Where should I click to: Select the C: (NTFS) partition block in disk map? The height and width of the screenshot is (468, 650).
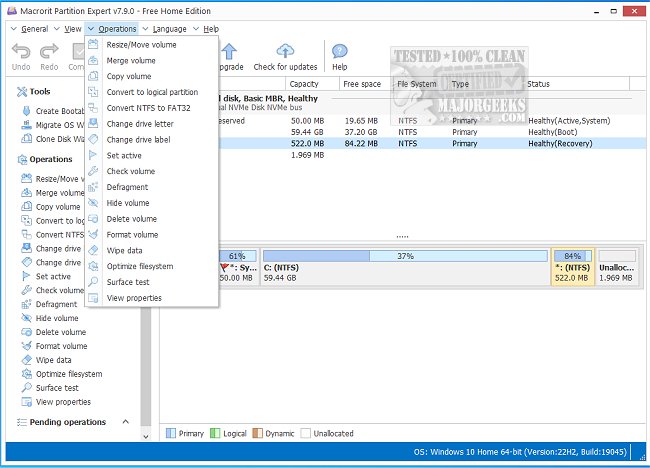click(x=403, y=262)
